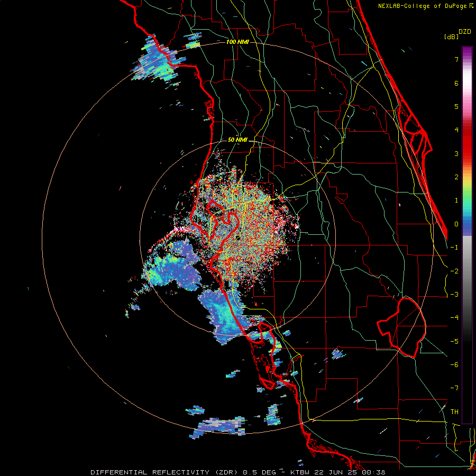Image resolution: width=476 pixels, height=476 pixels.
Task: Click the 5 value on color scale
Action: 456,106
